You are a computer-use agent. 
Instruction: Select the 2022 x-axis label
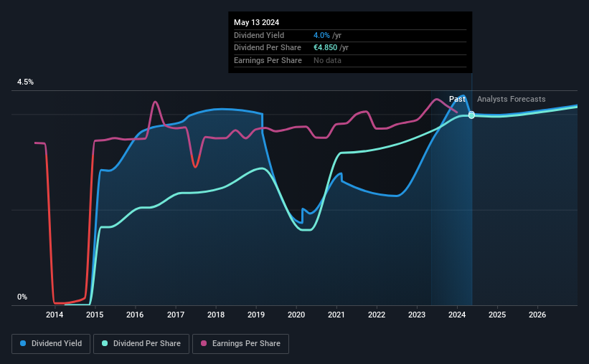coord(377,315)
